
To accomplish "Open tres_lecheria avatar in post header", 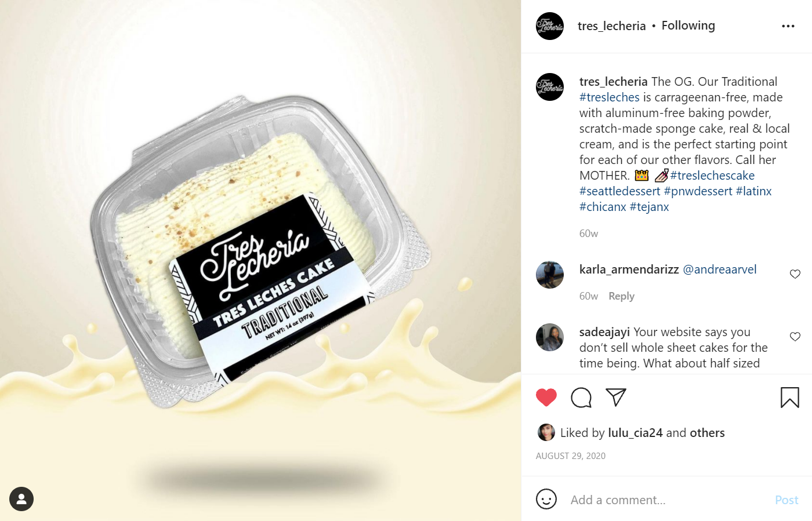I will tap(550, 26).
